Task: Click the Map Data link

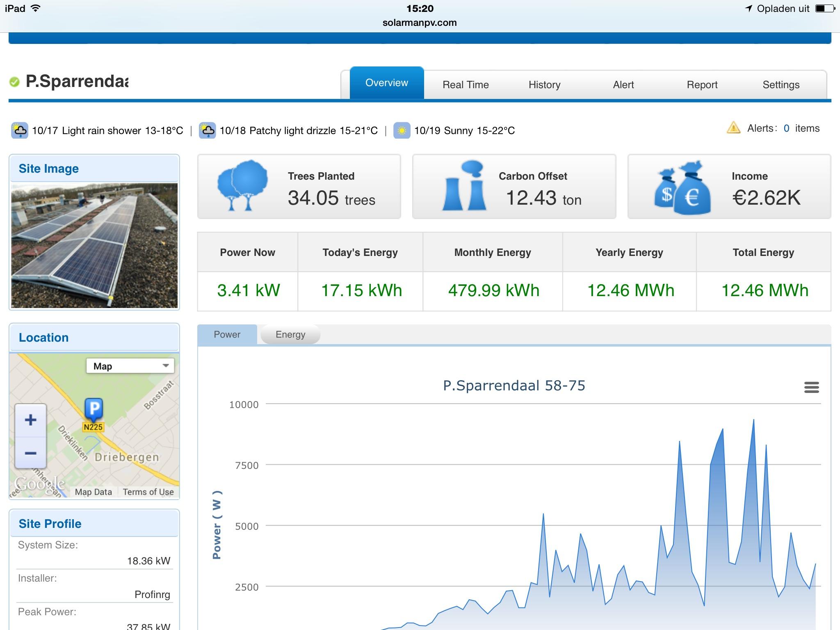Action: coord(93,492)
